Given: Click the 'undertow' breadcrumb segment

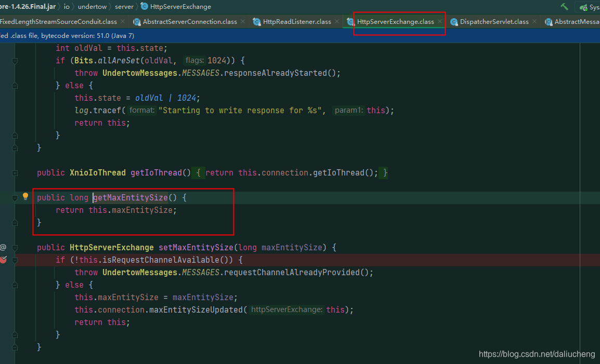Looking at the screenshot, I should coord(92,7).
